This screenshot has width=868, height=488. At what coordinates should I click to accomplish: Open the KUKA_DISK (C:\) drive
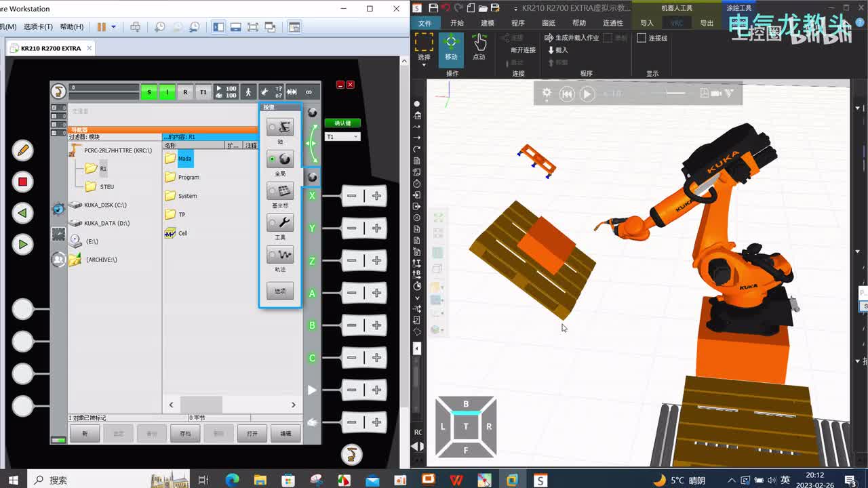(x=98, y=205)
